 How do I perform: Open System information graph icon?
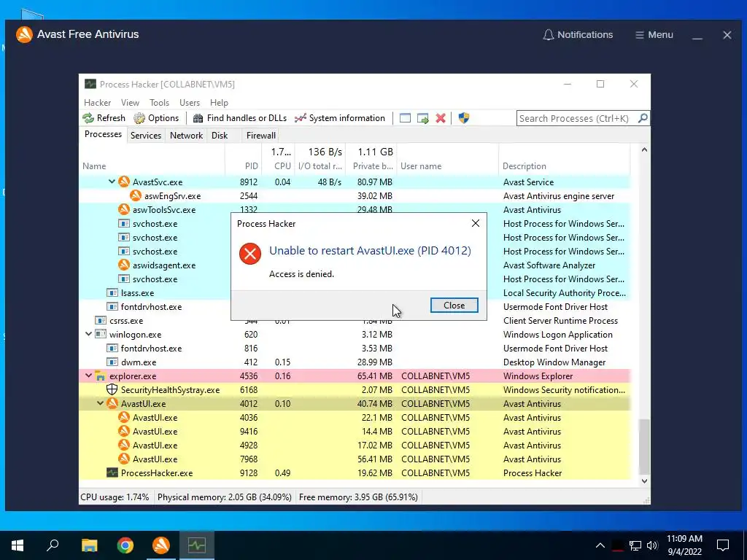pos(300,118)
